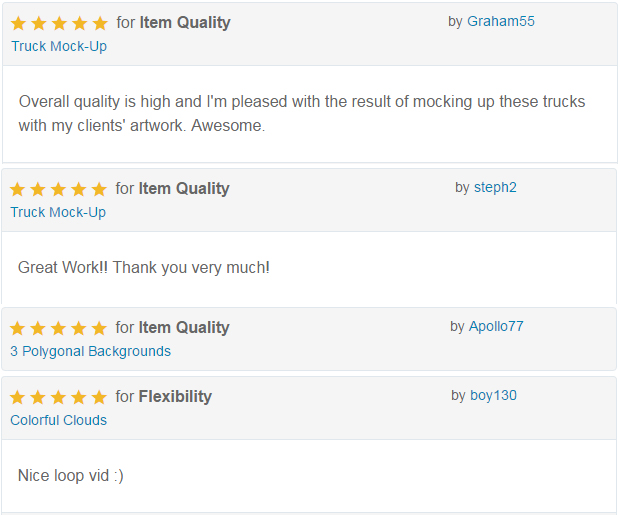Screen dimensions: 620x516
Task: Click fourth star in Apollo77's review
Action: 79,328
